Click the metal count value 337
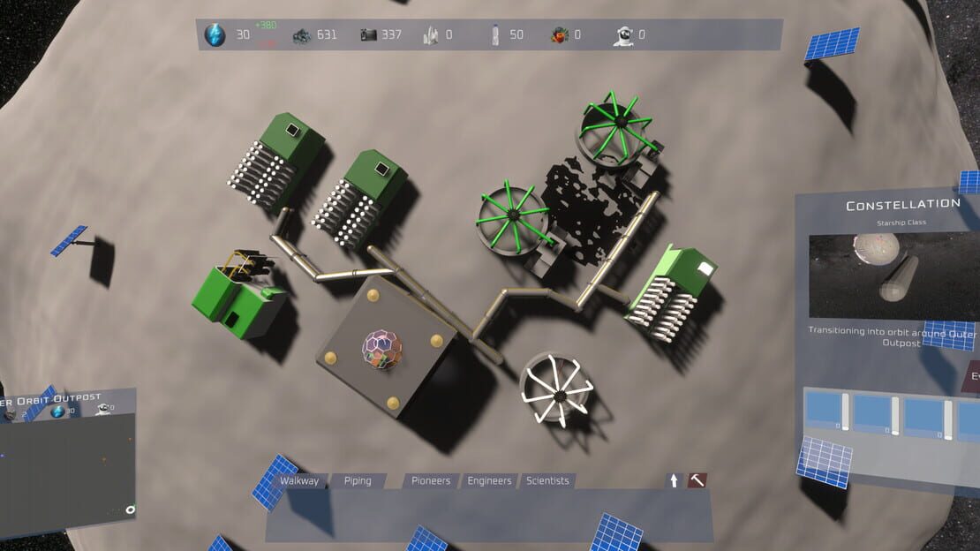 (x=391, y=35)
